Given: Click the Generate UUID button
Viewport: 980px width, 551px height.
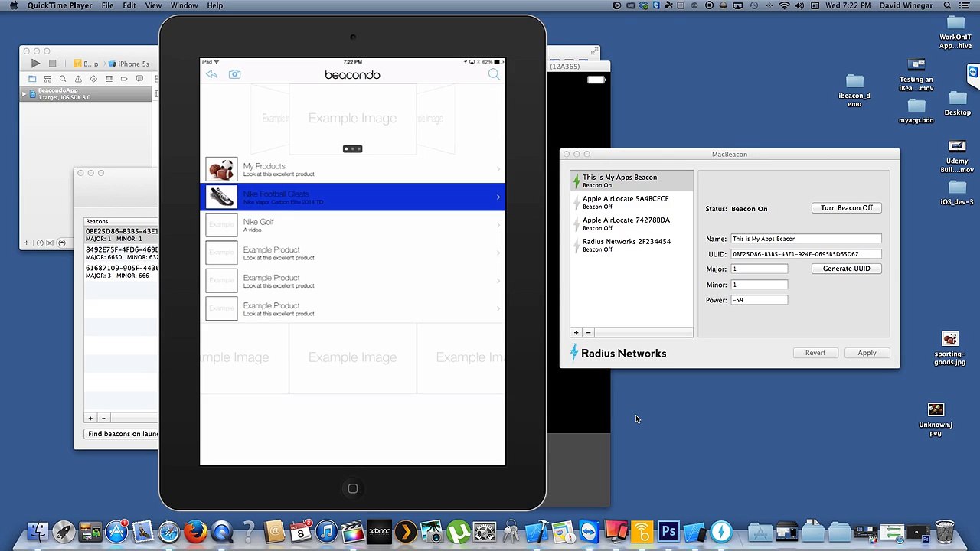Looking at the screenshot, I should [x=846, y=269].
